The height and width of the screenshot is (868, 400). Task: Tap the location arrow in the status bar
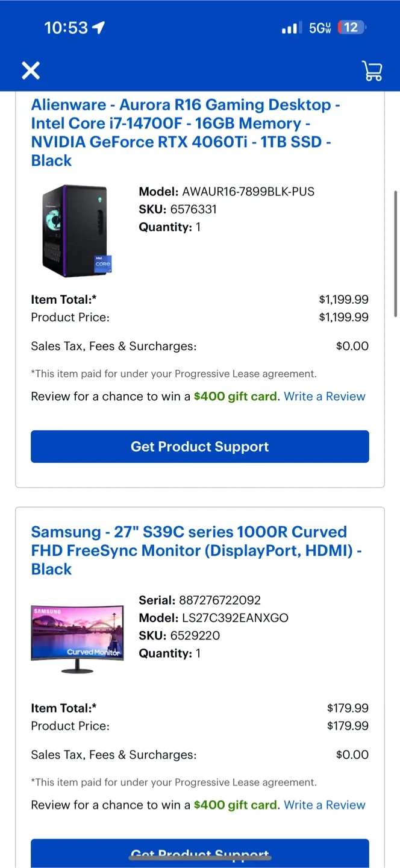point(99,27)
